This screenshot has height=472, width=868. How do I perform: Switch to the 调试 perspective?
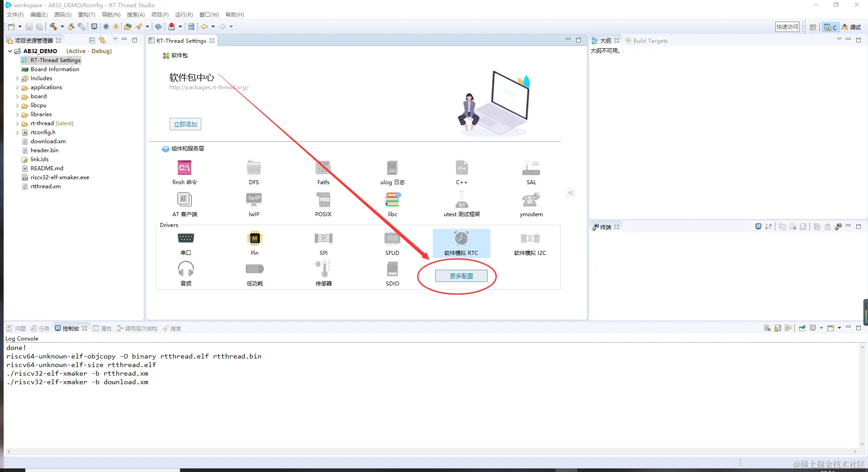(x=851, y=27)
